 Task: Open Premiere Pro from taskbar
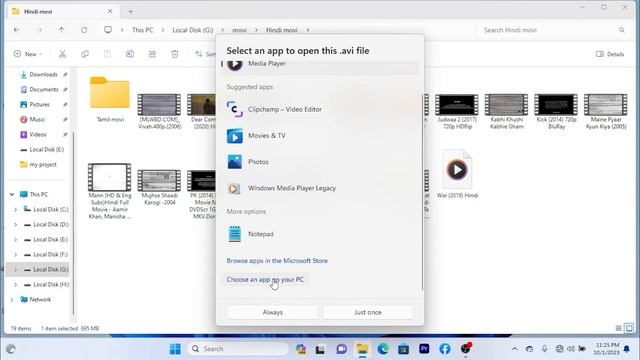point(424,349)
